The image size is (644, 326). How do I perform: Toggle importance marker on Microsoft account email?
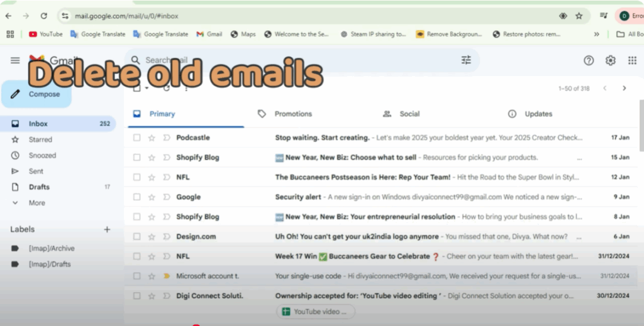click(x=166, y=276)
